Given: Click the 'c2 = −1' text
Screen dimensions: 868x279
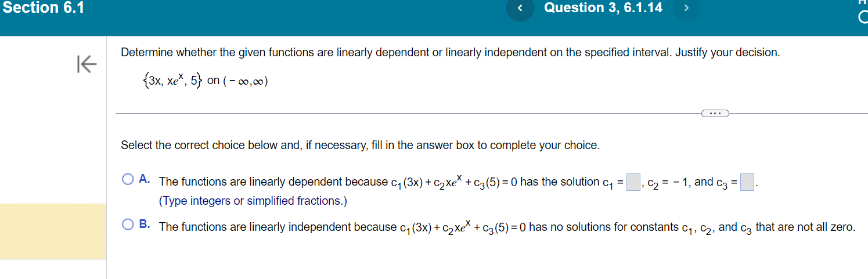Looking at the screenshot, I should pyautogui.click(x=668, y=183).
